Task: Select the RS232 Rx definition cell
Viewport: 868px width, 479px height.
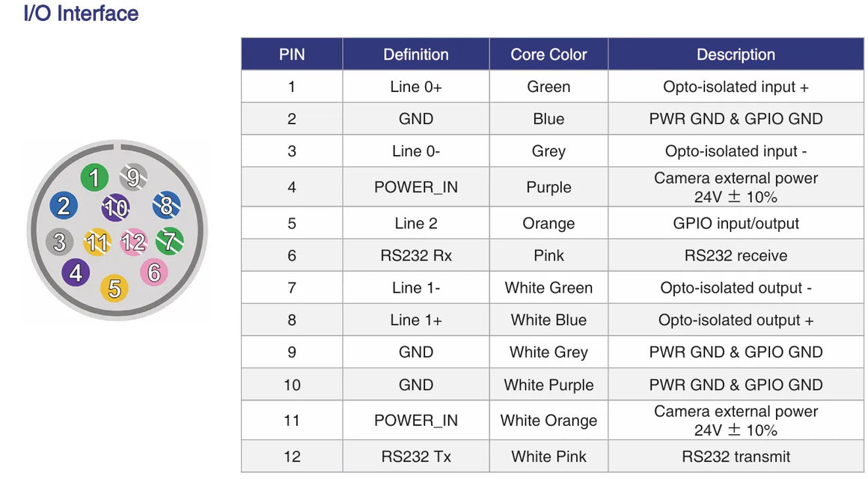Action: (416, 256)
